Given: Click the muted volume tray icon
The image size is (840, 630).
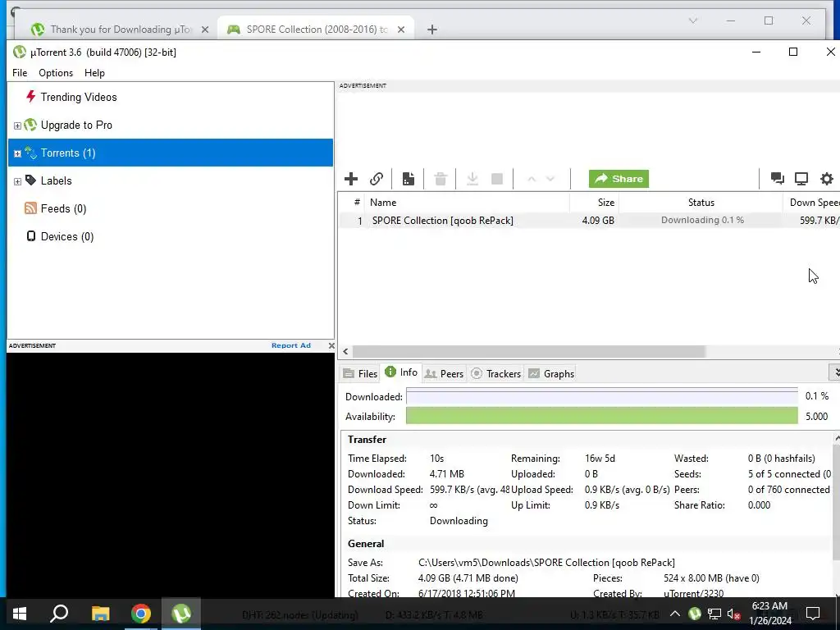Looking at the screenshot, I should [734, 614].
